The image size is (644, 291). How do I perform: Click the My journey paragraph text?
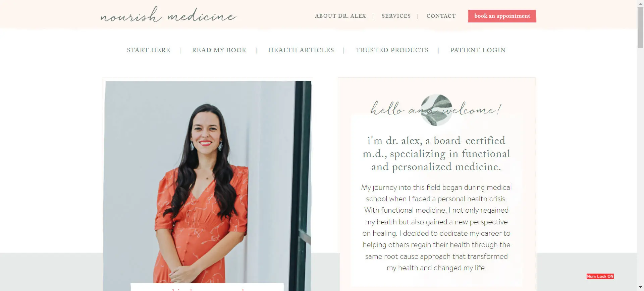(436, 227)
